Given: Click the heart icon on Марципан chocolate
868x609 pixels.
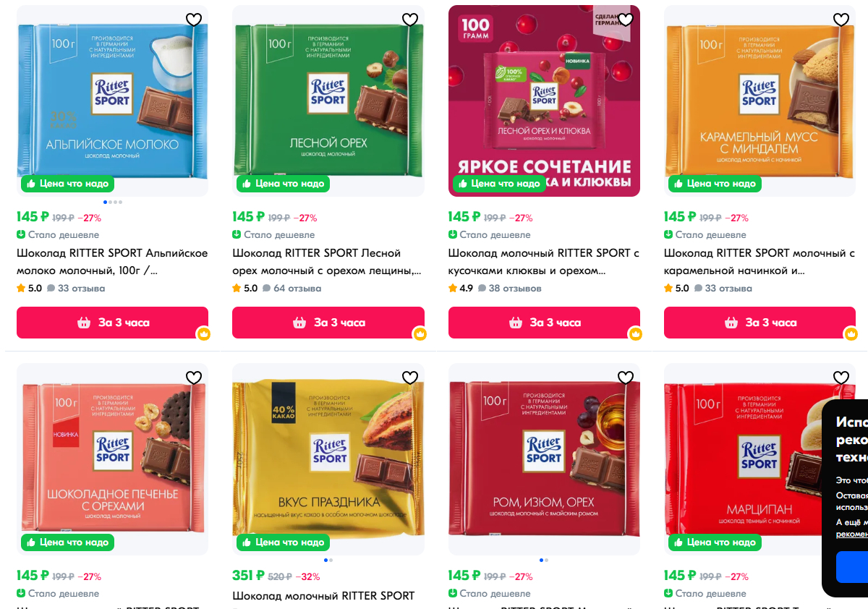Looking at the screenshot, I should 841,378.
